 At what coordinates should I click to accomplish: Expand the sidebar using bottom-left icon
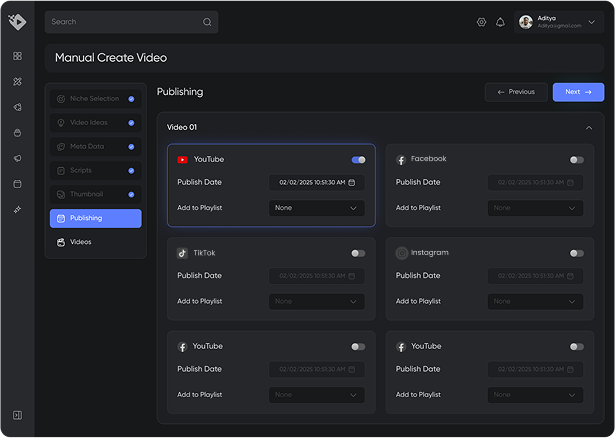point(17,415)
